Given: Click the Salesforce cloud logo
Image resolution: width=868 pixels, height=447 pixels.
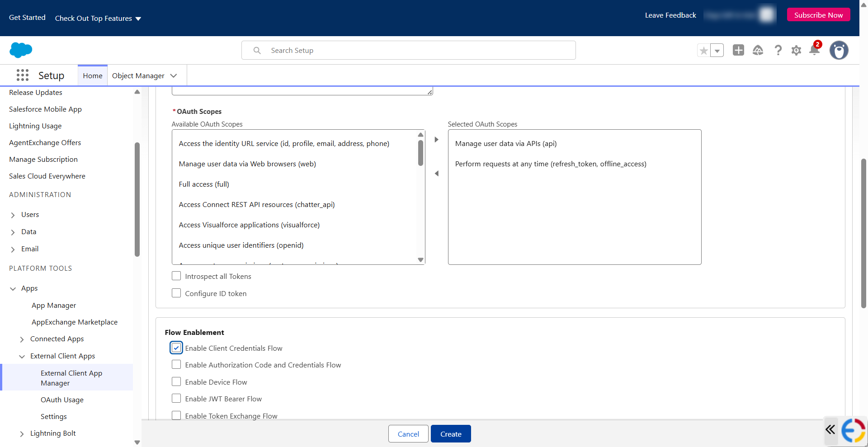Looking at the screenshot, I should coord(21,50).
